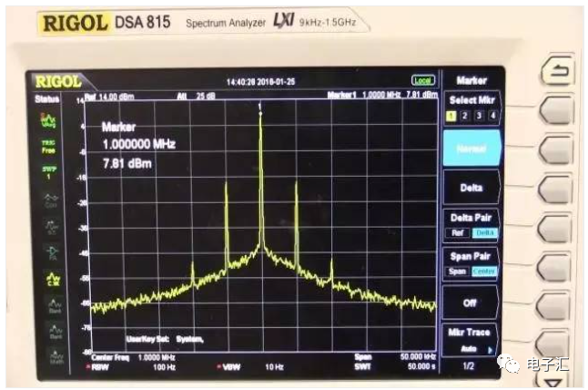The height and width of the screenshot is (390, 588).
Task: Click the large 7.81 dBm marker readout
Action: [127, 164]
